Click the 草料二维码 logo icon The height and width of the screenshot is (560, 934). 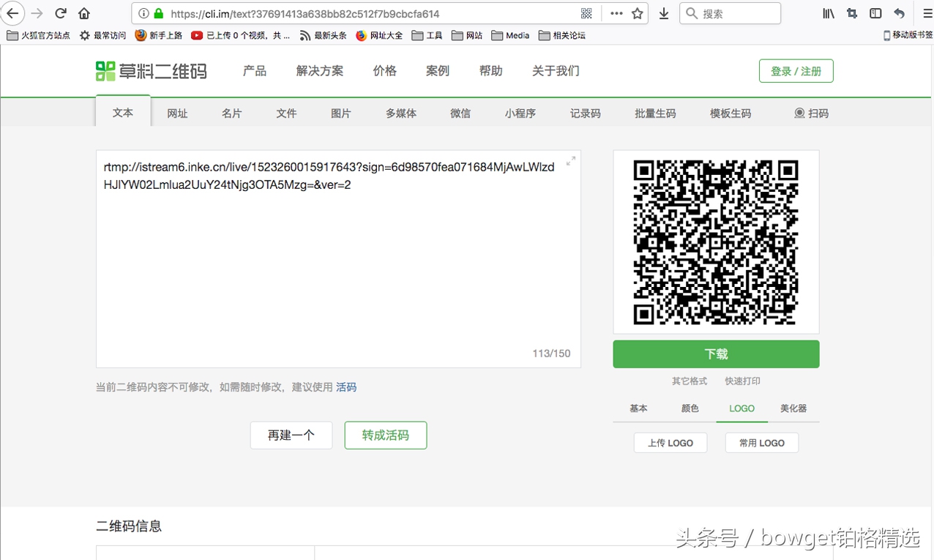[x=105, y=70]
